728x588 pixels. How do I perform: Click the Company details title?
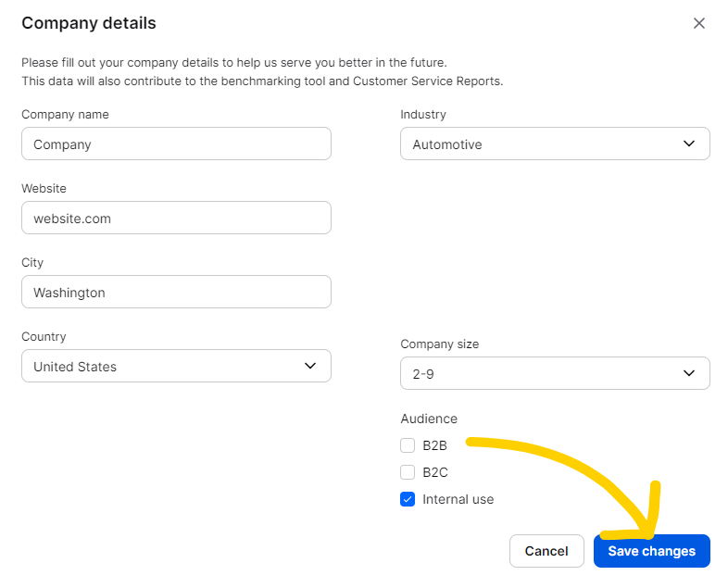[89, 23]
